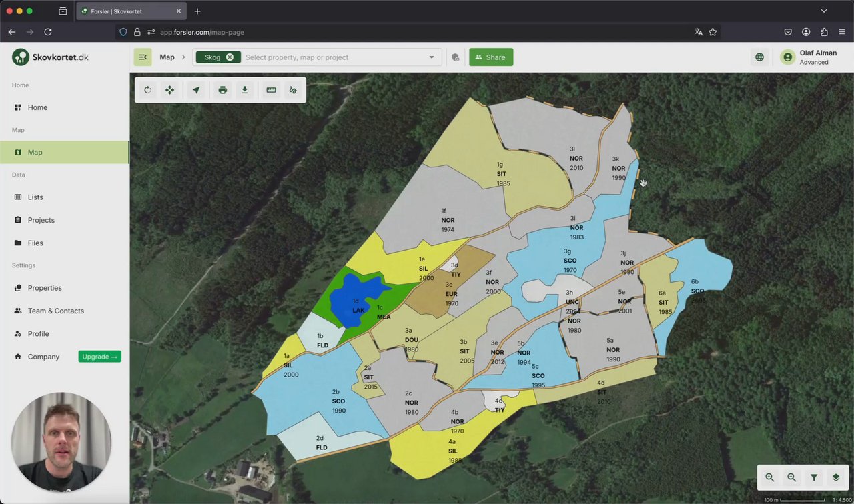
Task: Remove the Skog filter chip
Action: (230, 57)
